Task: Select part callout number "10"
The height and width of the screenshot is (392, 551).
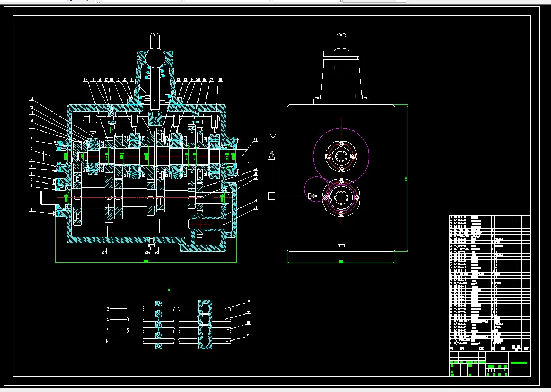Action: (x=31, y=121)
